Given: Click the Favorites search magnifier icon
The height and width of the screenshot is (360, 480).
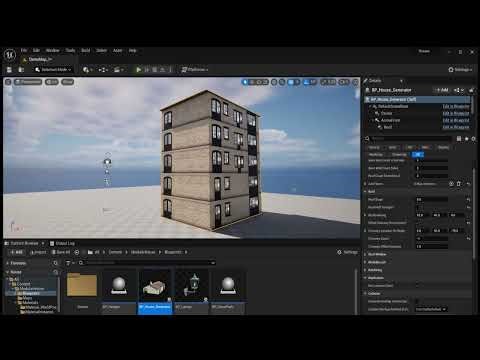Looking at the screenshot, I should (x=55, y=263).
